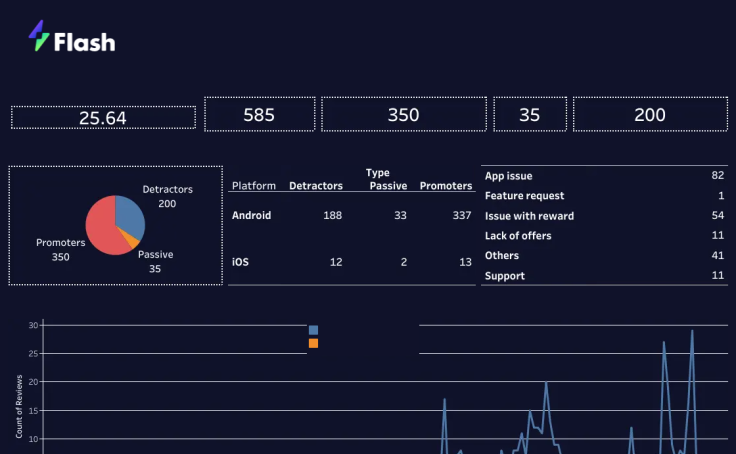The width and height of the screenshot is (736, 454).
Task: Select the App issue category row
Action: [605, 176]
